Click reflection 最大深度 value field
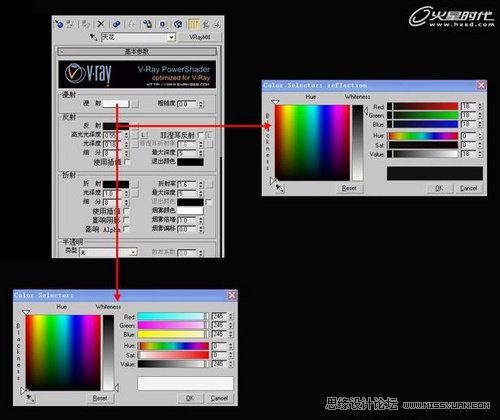Screen dimensions: 500x420 pos(188,153)
